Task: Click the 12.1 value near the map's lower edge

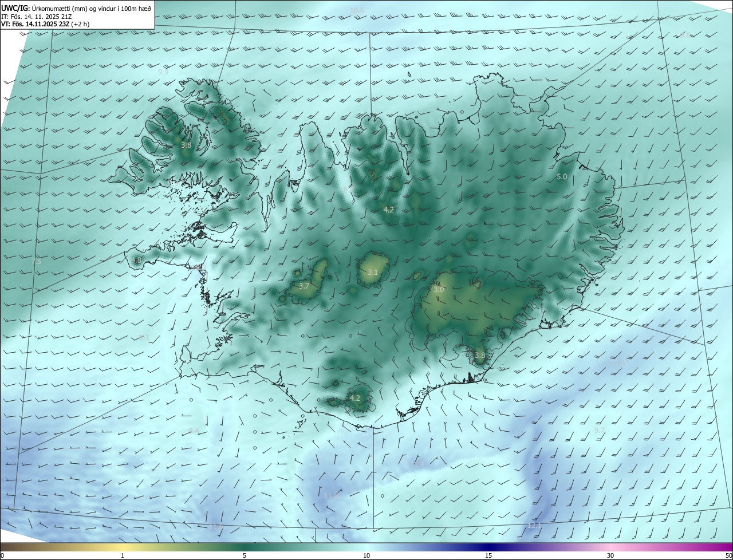Action: coord(534,525)
